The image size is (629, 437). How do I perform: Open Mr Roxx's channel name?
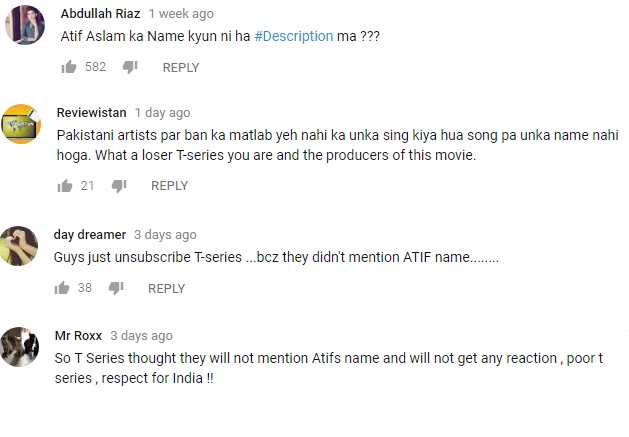pyautogui.click(x=78, y=335)
